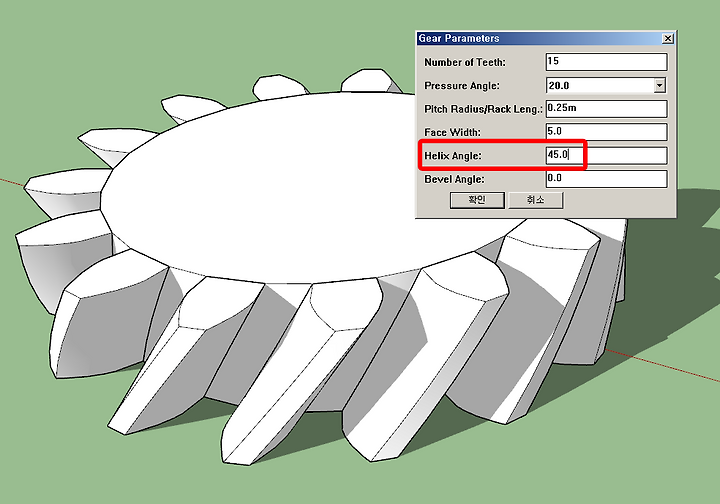Click the Number of Teeth label
The image size is (720, 504).
[465, 62]
